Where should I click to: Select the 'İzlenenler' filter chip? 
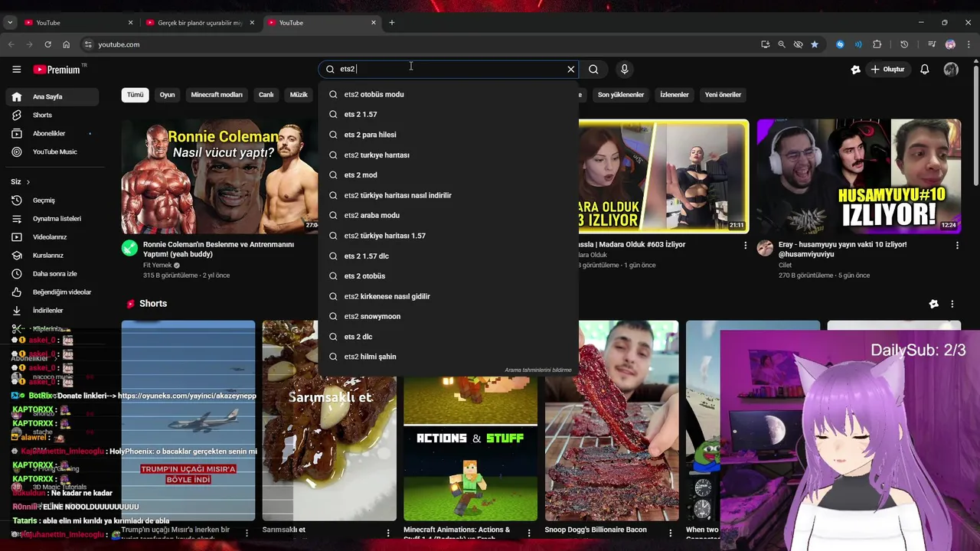click(675, 95)
